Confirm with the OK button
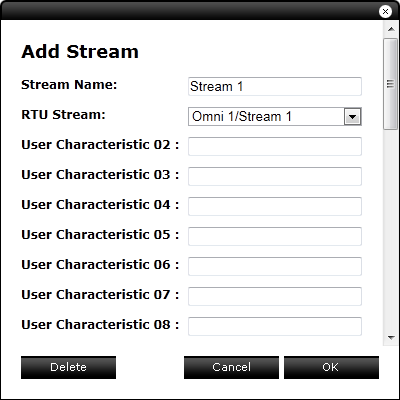 click(331, 367)
